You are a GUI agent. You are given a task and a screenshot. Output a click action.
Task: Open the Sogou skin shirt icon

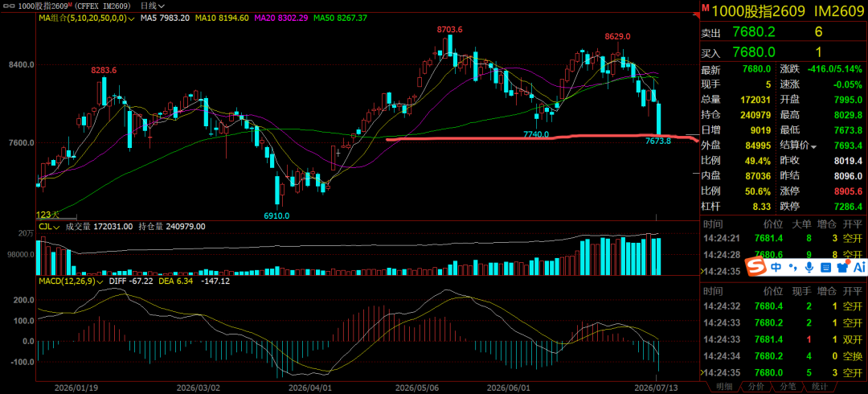[842, 266]
